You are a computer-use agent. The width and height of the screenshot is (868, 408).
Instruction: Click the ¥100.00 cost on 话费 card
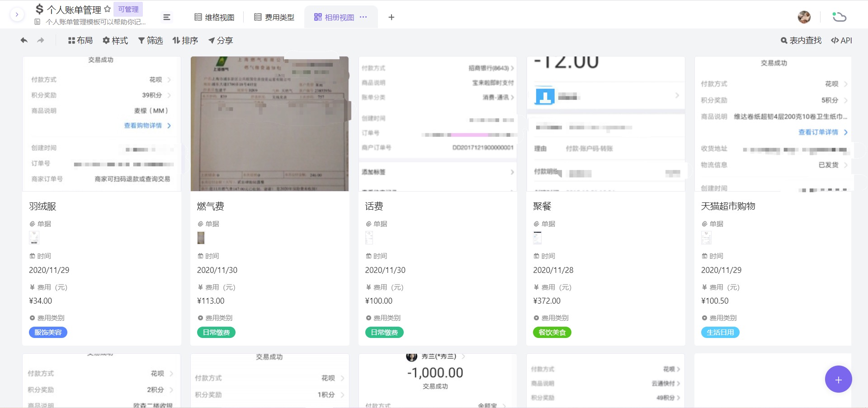(379, 301)
